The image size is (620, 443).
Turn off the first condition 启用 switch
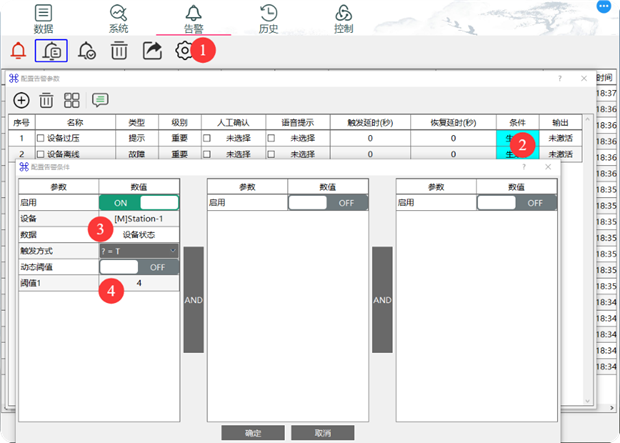(139, 203)
